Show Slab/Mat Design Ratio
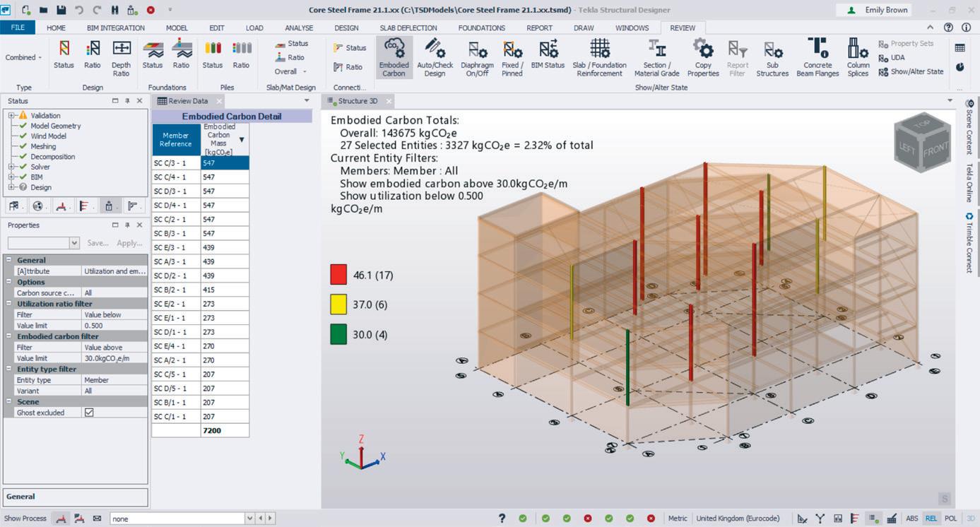980x527 pixels. pyautogui.click(x=290, y=57)
